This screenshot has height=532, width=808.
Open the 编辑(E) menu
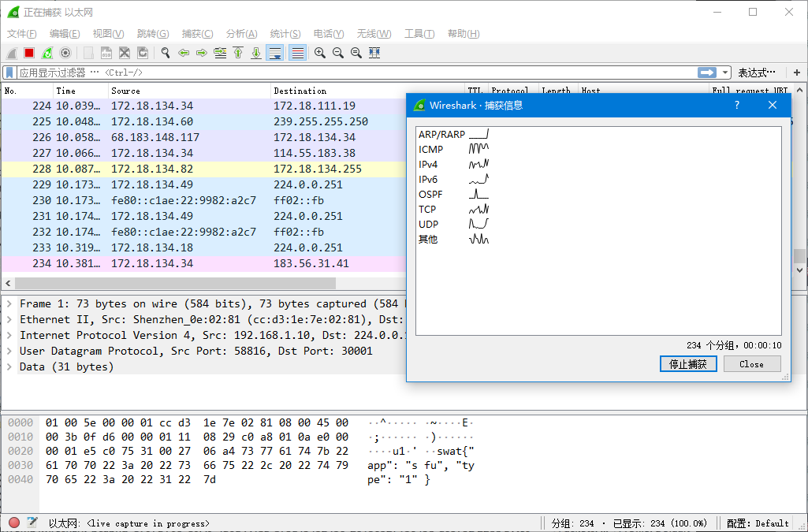(x=65, y=33)
